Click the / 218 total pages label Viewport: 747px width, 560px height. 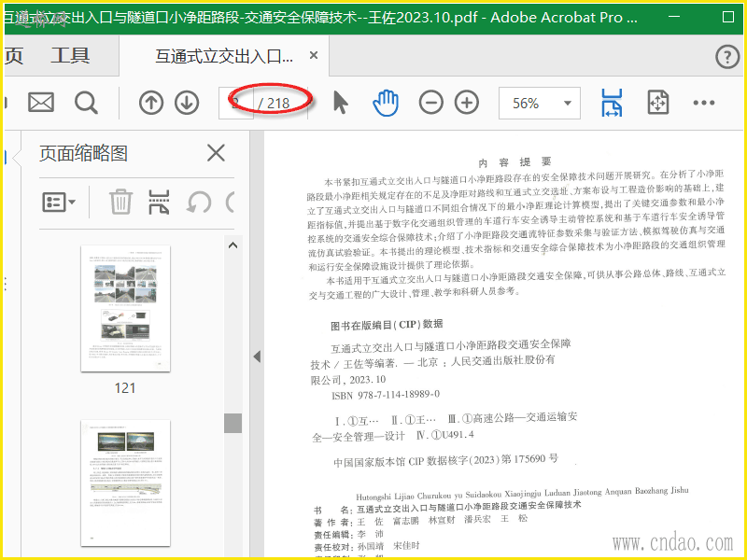pos(274,104)
